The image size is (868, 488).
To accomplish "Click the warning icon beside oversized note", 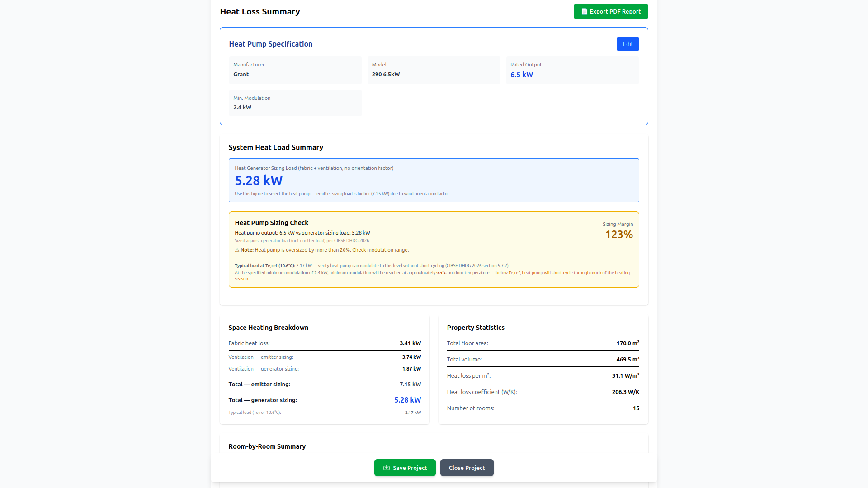I will pos(237,250).
